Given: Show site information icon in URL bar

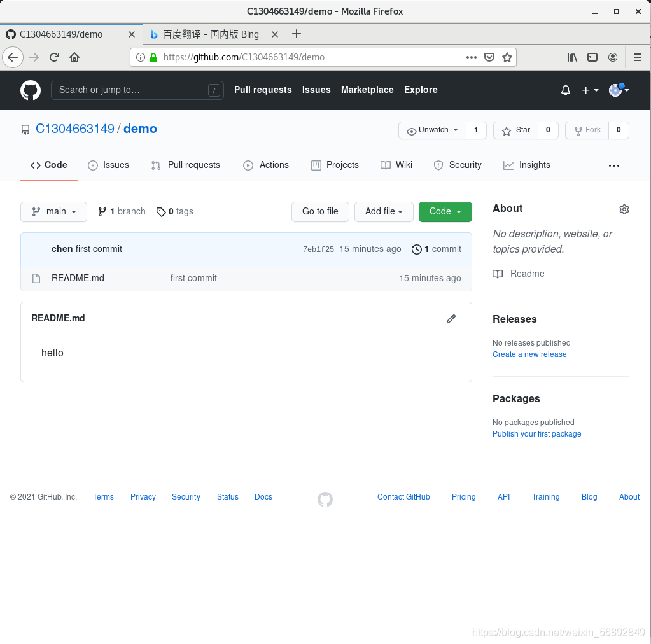Looking at the screenshot, I should coord(141,57).
